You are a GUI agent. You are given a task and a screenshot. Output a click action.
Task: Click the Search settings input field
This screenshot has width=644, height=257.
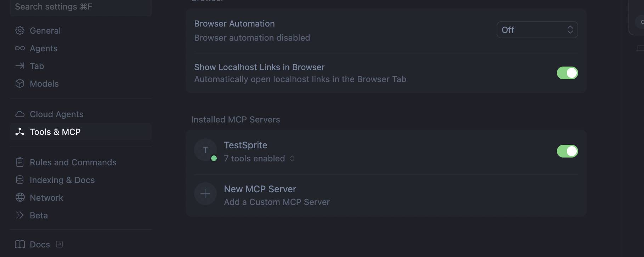coord(81,6)
